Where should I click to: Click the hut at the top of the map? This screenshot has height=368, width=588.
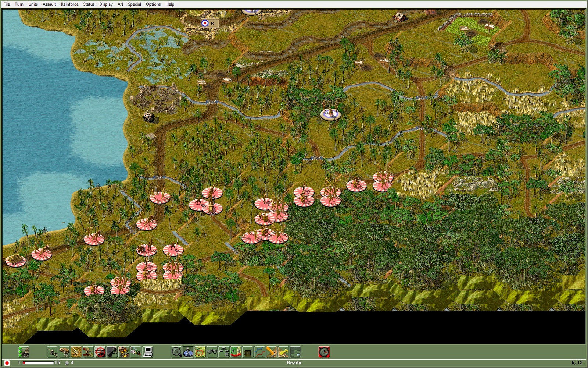click(x=400, y=17)
